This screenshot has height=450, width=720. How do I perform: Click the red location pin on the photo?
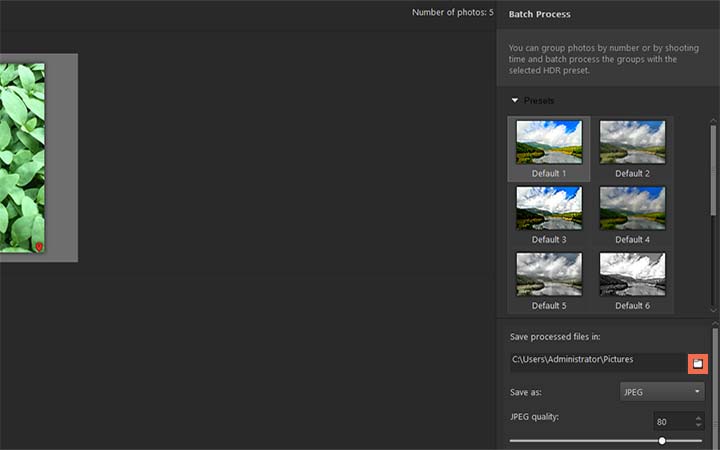coord(39,247)
